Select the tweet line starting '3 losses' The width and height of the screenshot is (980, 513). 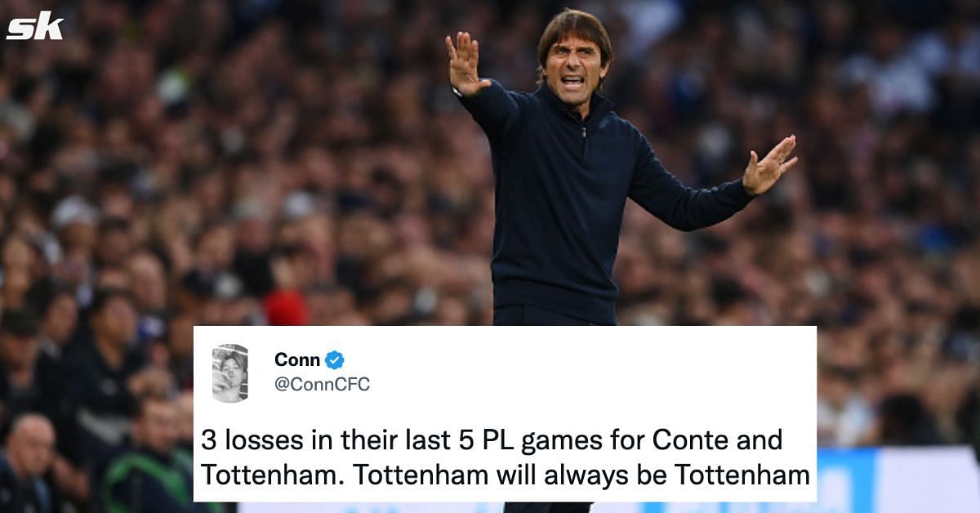492,440
